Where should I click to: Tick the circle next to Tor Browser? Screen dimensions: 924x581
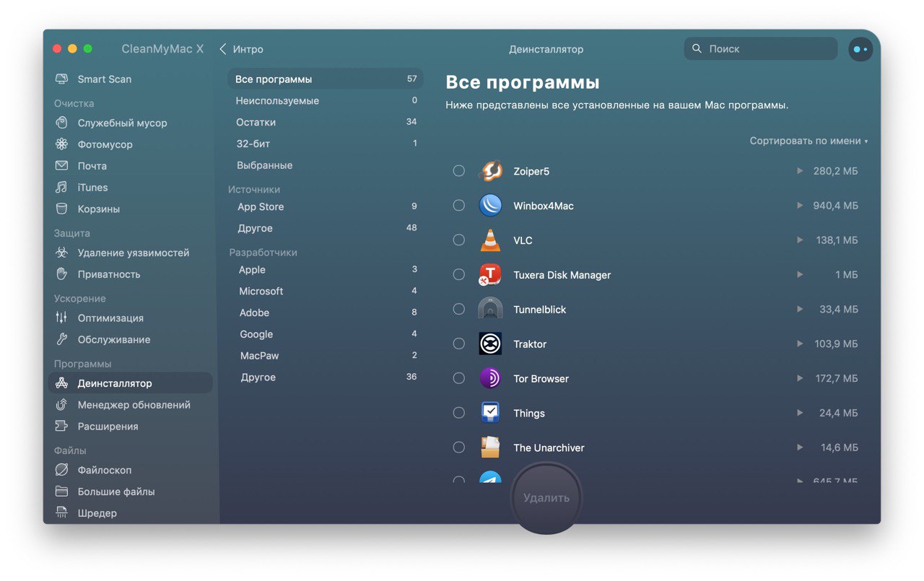point(459,378)
